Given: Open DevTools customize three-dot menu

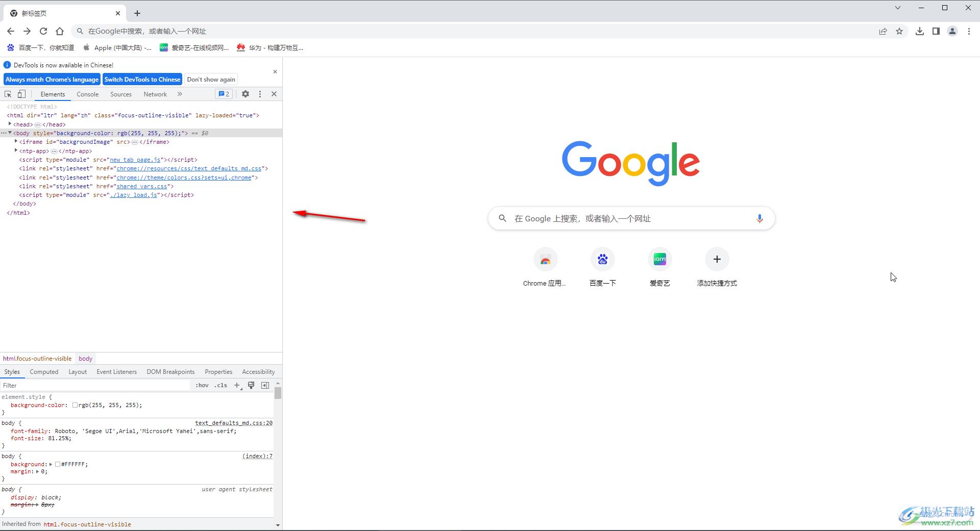Looking at the screenshot, I should pos(260,94).
